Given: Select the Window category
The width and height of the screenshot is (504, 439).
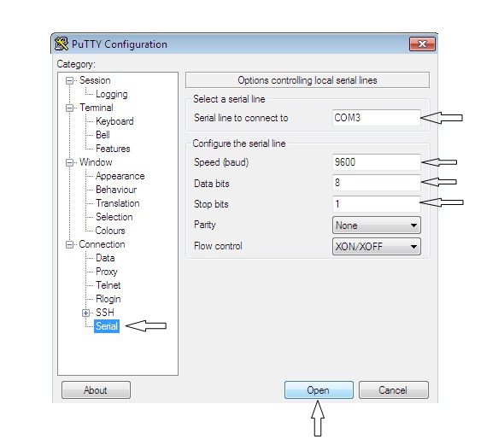Looking at the screenshot, I should coord(96,162).
